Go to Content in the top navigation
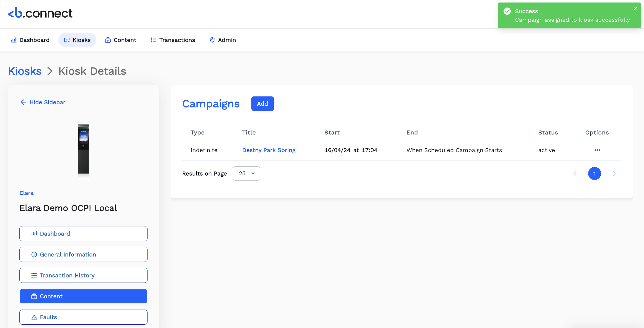The image size is (644, 328). tap(121, 40)
